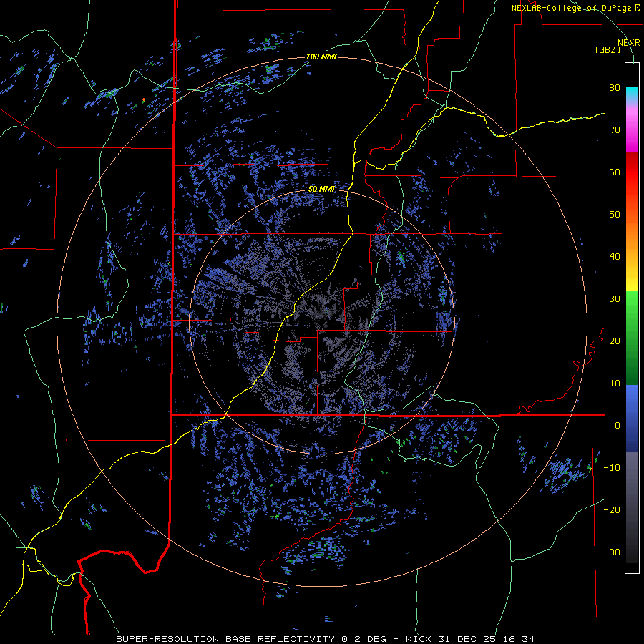Click the 30 dBZ scale value
Image resolution: width=644 pixels, height=644 pixels.
[x=615, y=299]
